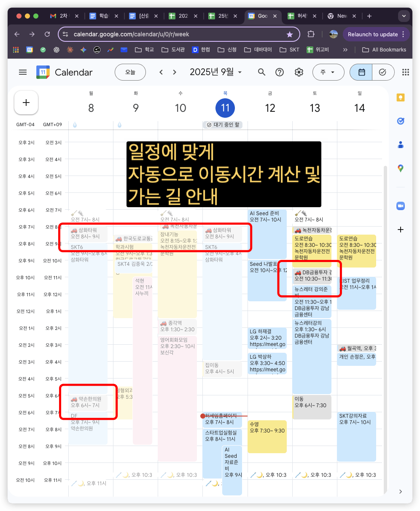The width and height of the screenshot is (420, 511).
Task: Open the 데바데이 bookmark folder
Action: click(x=258, y=49)
